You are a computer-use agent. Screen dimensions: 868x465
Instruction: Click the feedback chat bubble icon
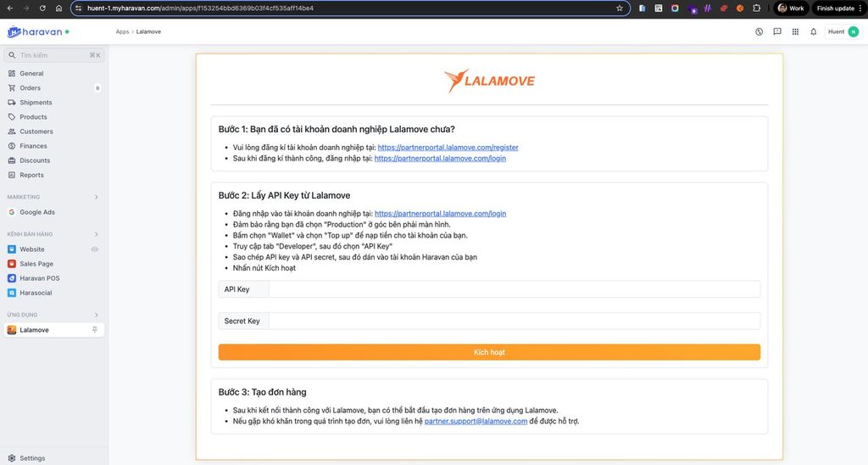point(776,32)
